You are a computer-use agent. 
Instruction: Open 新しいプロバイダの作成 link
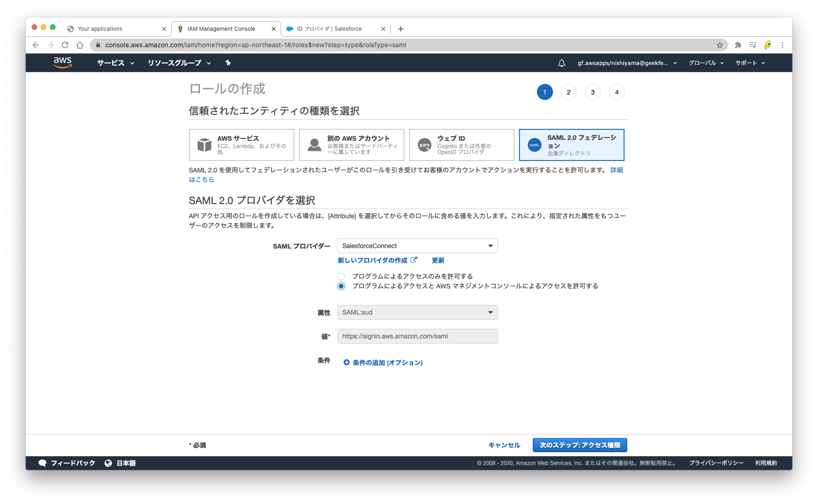377,260
